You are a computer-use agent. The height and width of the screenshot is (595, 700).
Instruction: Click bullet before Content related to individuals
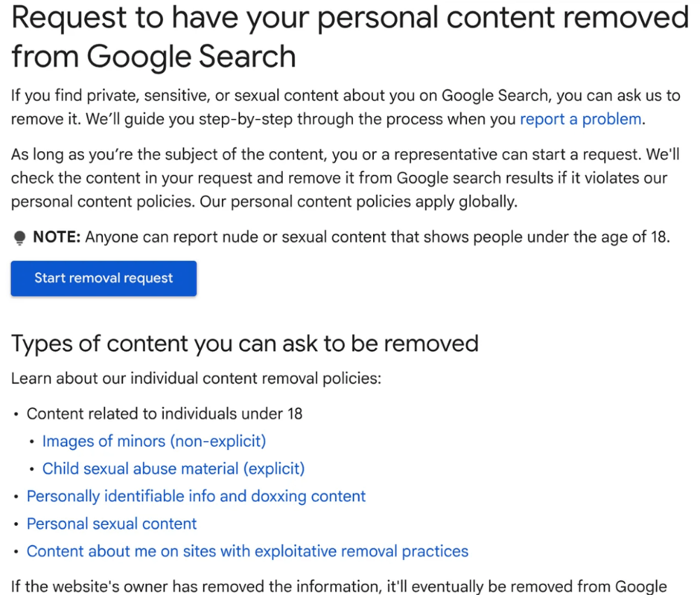point(16,414)
